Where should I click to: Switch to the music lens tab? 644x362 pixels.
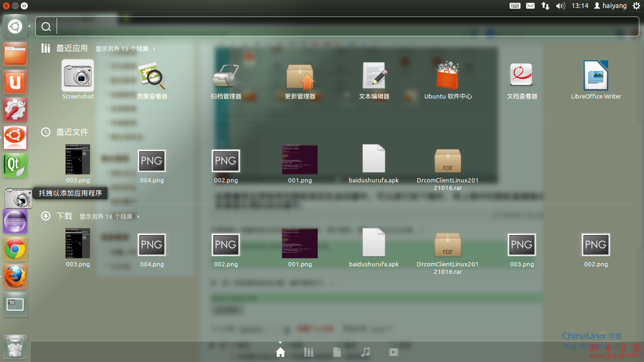point(365,352)
